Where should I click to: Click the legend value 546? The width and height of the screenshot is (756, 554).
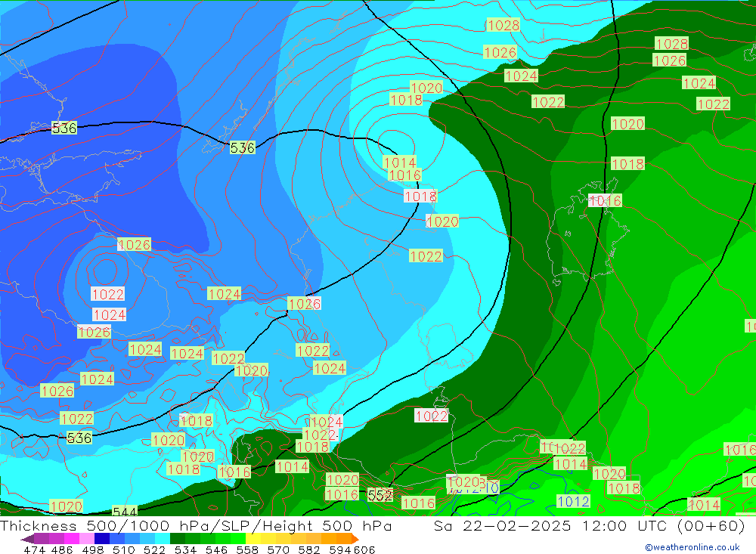216,549
